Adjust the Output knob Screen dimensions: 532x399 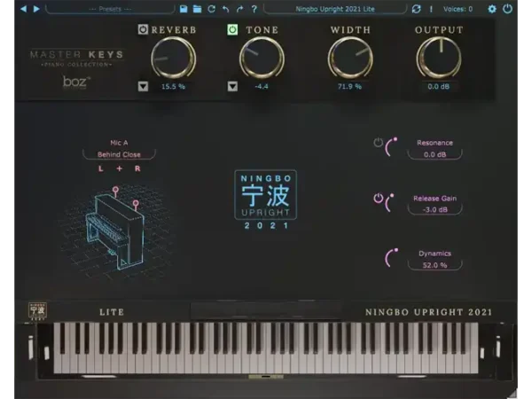(x=439, y=58)
